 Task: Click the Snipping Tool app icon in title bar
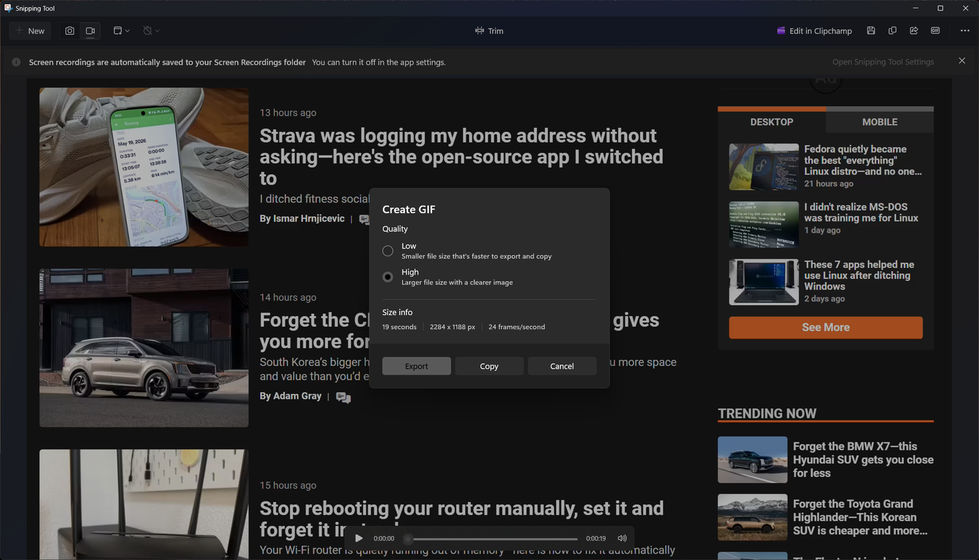click(x=8, y=8)
